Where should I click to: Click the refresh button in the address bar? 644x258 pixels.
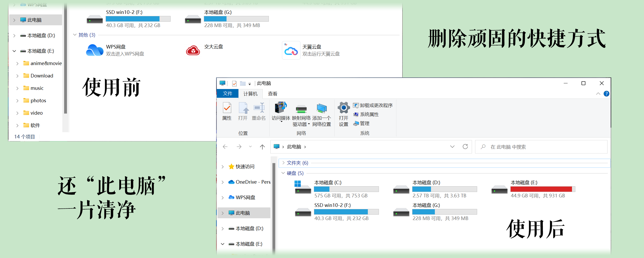(x=465, y=147)
